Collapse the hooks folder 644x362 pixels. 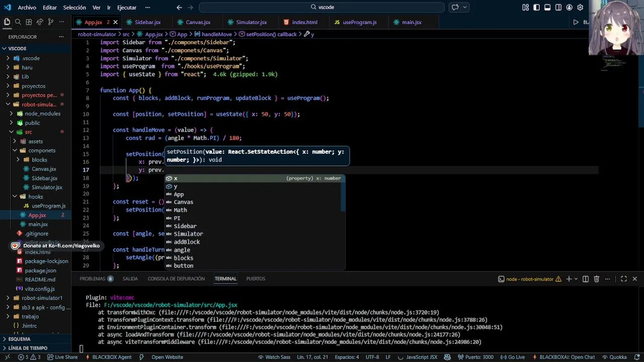[35, 197]
